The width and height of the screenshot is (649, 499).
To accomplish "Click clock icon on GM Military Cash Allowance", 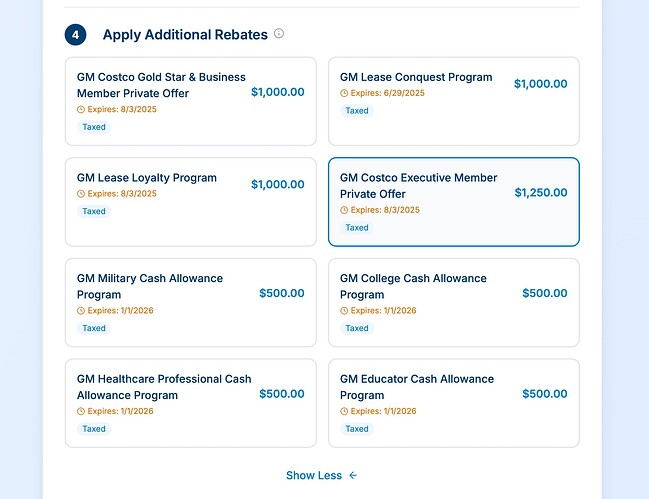I will pos(81,311).
